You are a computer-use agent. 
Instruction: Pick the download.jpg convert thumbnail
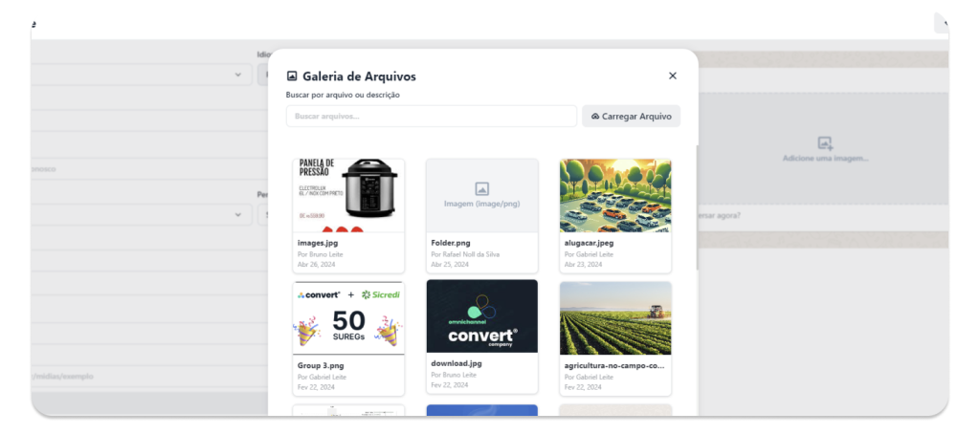click(x=482, y=316)
